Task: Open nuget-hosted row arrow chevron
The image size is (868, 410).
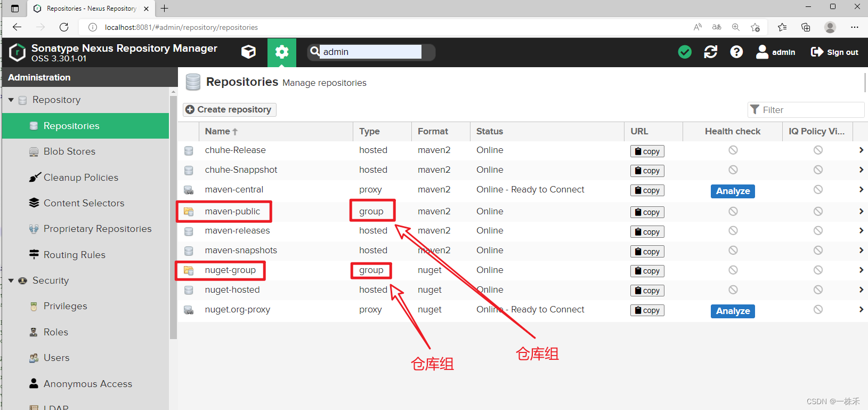Action: pyautogui.click(x=861, y=290)
